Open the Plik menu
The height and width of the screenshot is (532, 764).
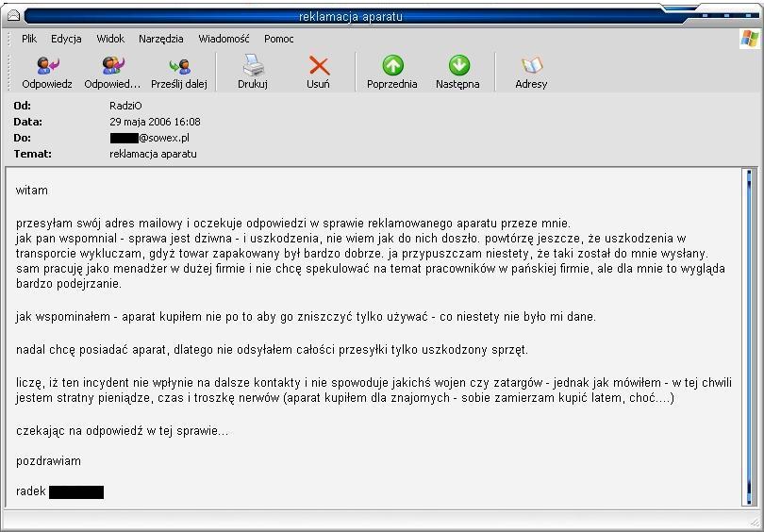pos(29,39)
